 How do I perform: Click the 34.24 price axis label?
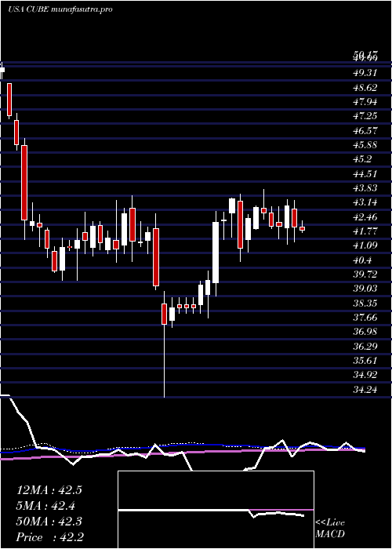click(x=365, y=389)
